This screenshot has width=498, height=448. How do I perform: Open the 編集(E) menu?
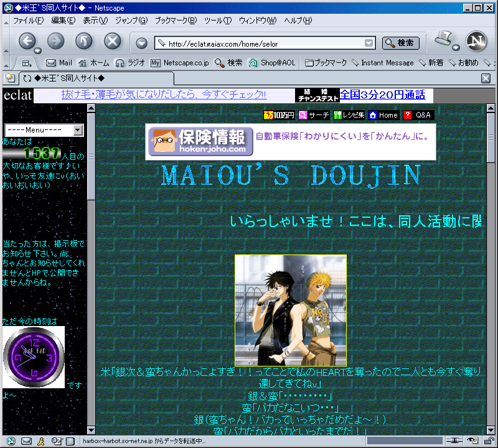coord(63,21)
